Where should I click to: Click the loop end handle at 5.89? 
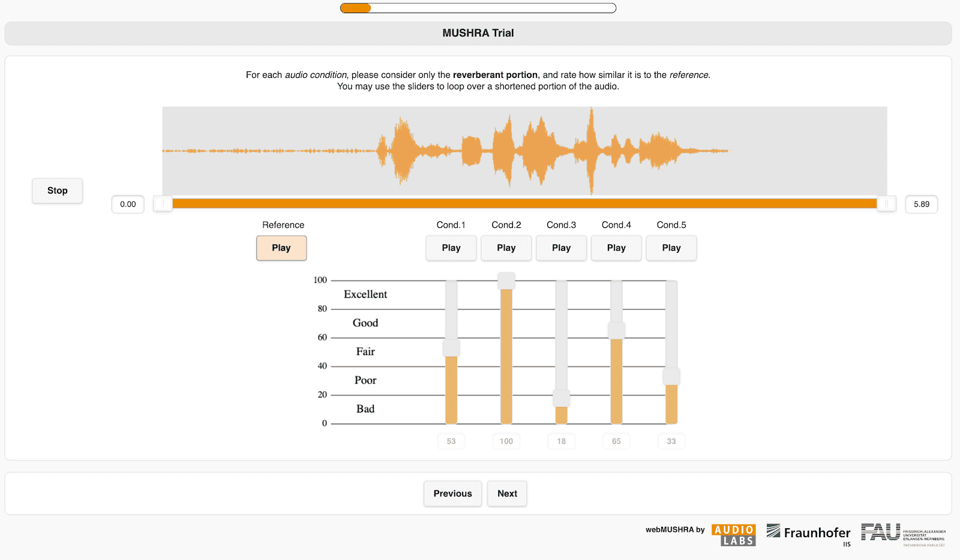coord(886,204)
